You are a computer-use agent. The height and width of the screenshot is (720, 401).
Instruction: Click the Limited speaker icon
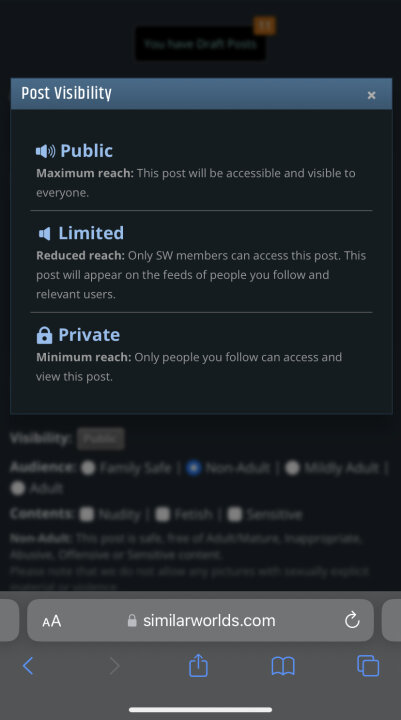coord(44,233)
